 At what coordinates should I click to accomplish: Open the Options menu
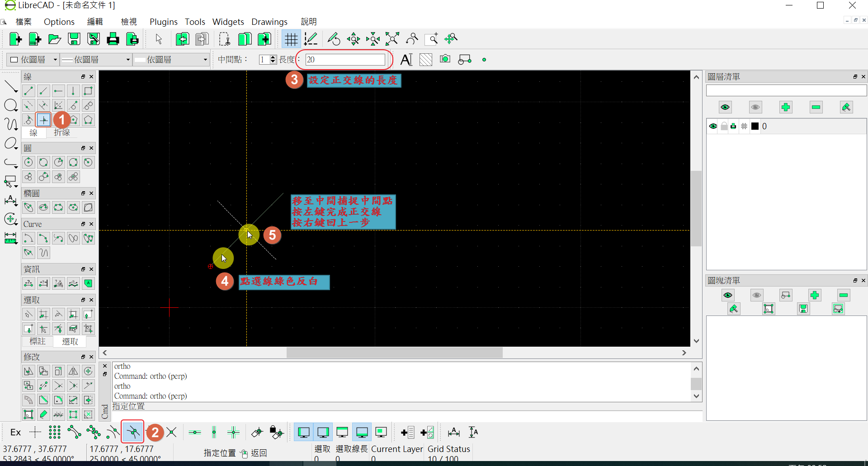tap(59, 22)
